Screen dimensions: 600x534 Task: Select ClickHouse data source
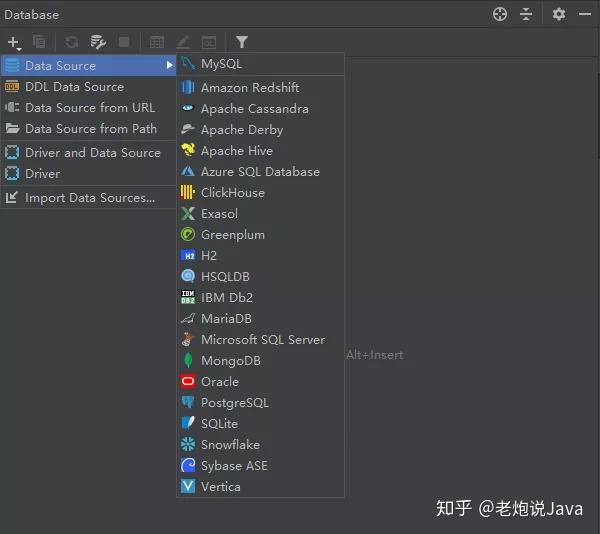(260, 192)
